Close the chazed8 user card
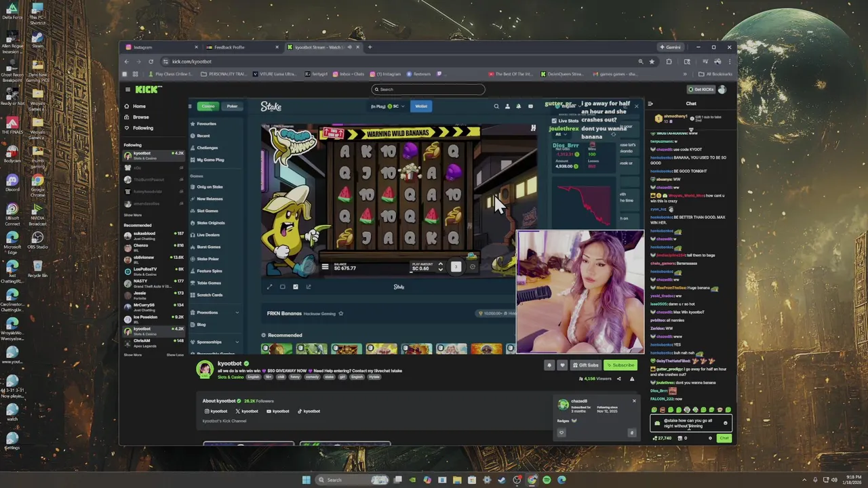 [x=634, y=401]
